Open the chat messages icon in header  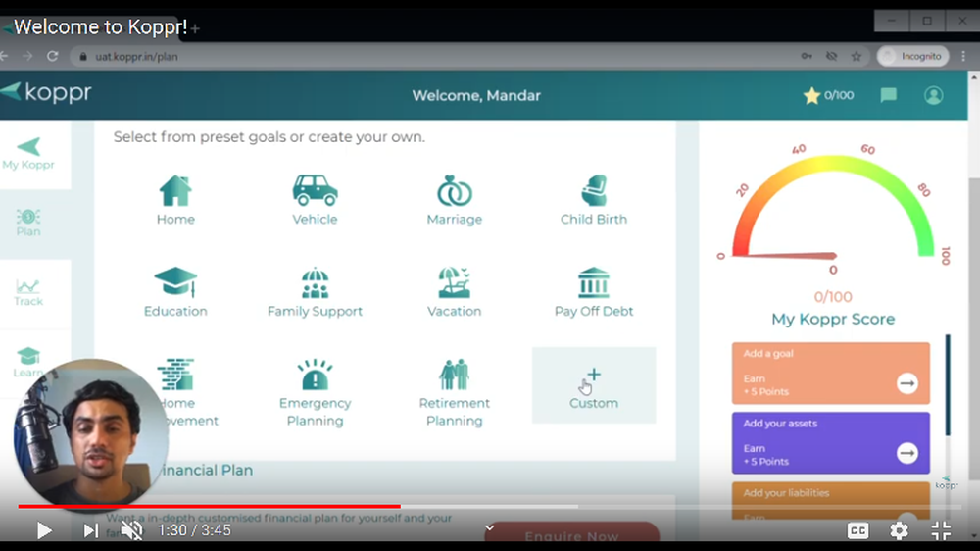coord(888,95)
